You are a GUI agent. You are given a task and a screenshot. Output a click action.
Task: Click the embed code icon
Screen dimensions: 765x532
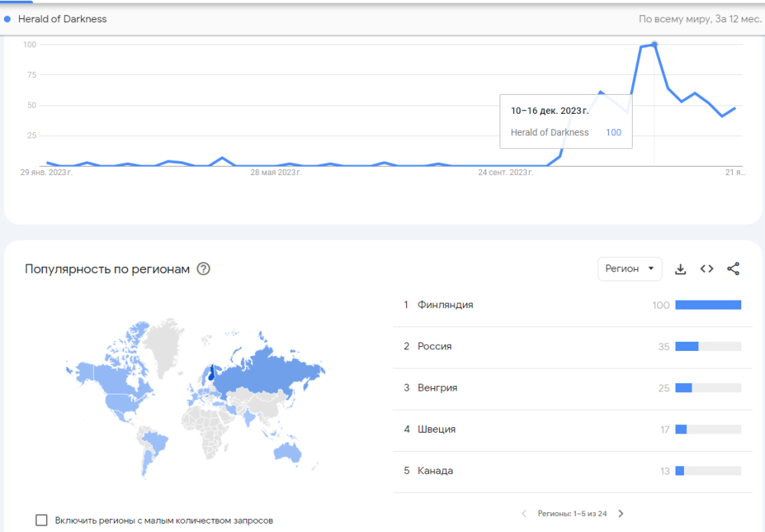(x=707, y=269)
